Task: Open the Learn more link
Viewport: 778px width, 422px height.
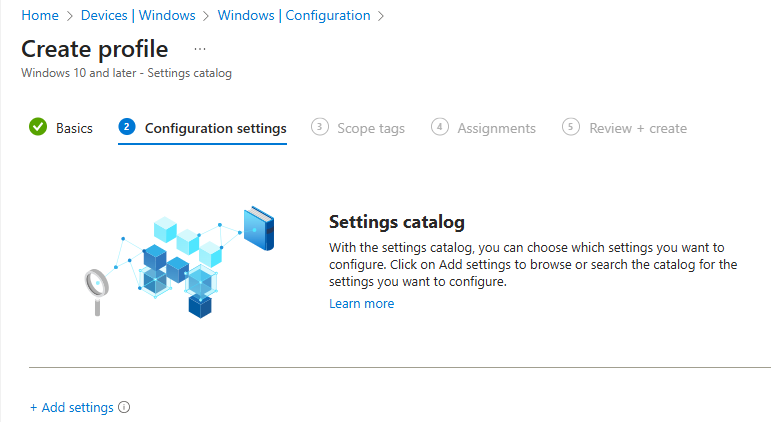Action: pyautogui.click(x=361, y=304)
